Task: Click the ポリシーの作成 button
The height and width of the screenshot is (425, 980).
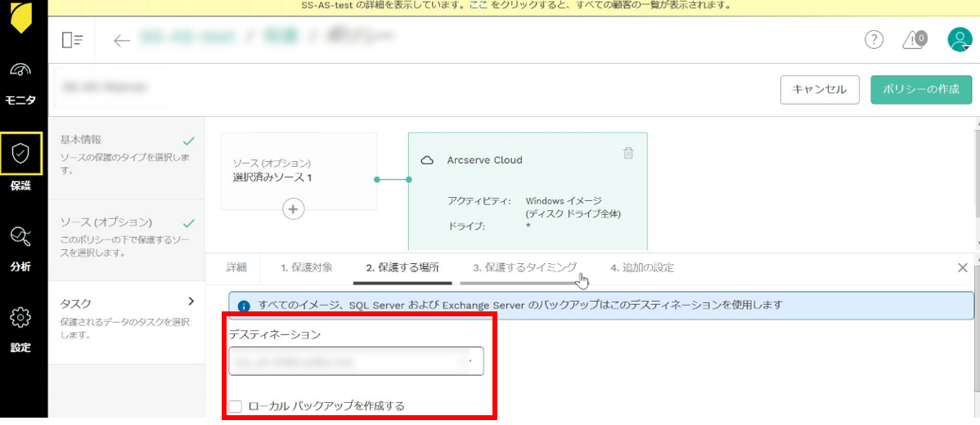Action: [920, 90]
